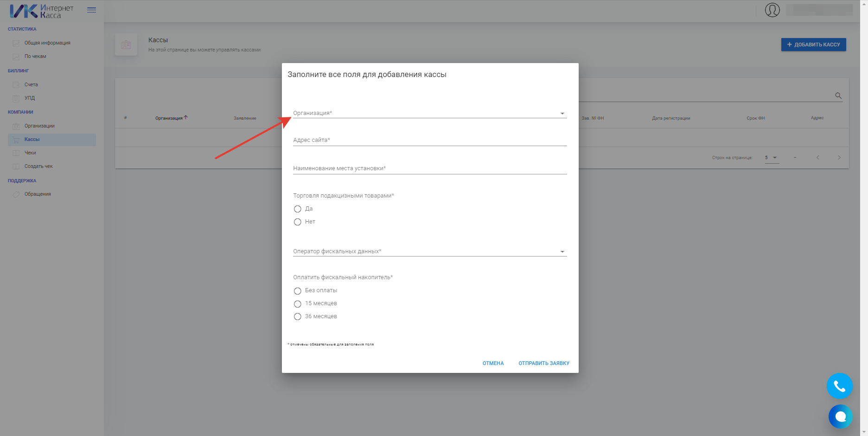
Task: Choose Без оплаты radio option
Action: tap(298, 291)
